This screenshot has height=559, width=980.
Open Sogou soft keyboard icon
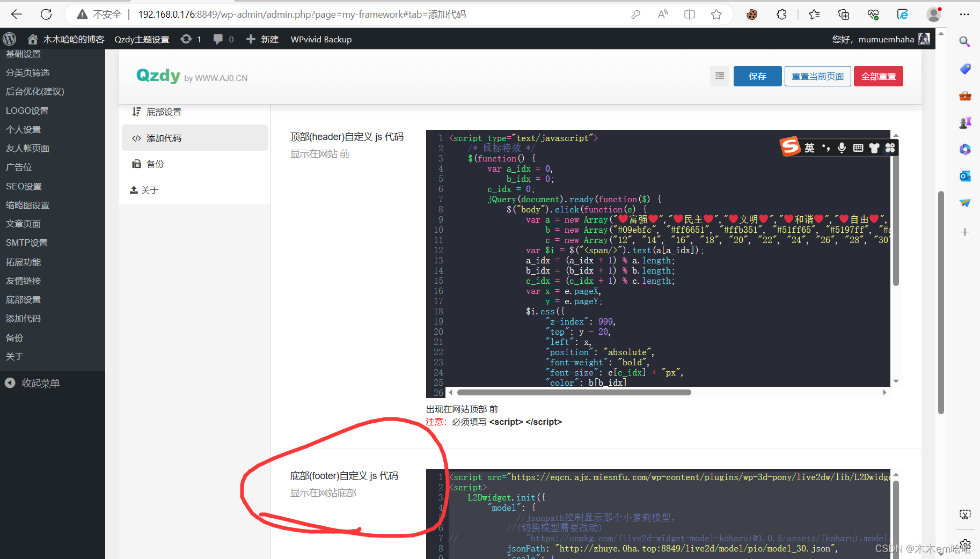pyautogui.click(x=858, y=148)
